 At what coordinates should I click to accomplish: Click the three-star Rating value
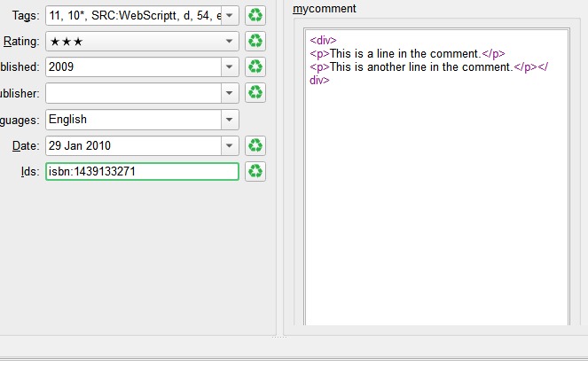67,41
